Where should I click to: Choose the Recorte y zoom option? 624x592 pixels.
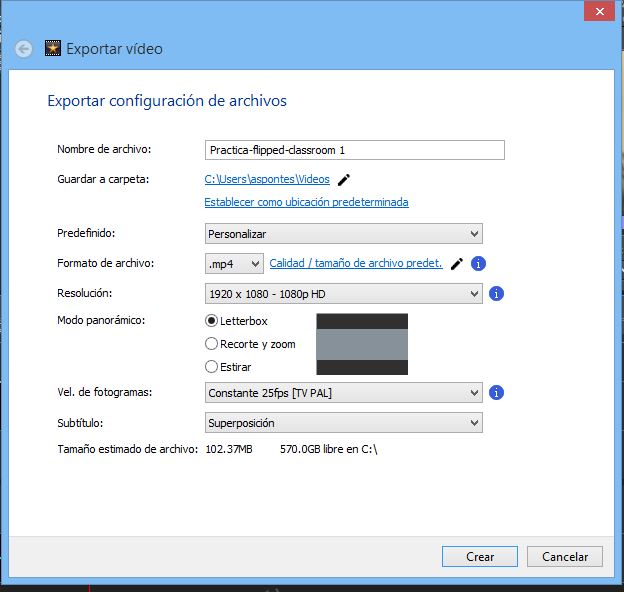click(211, 344)
